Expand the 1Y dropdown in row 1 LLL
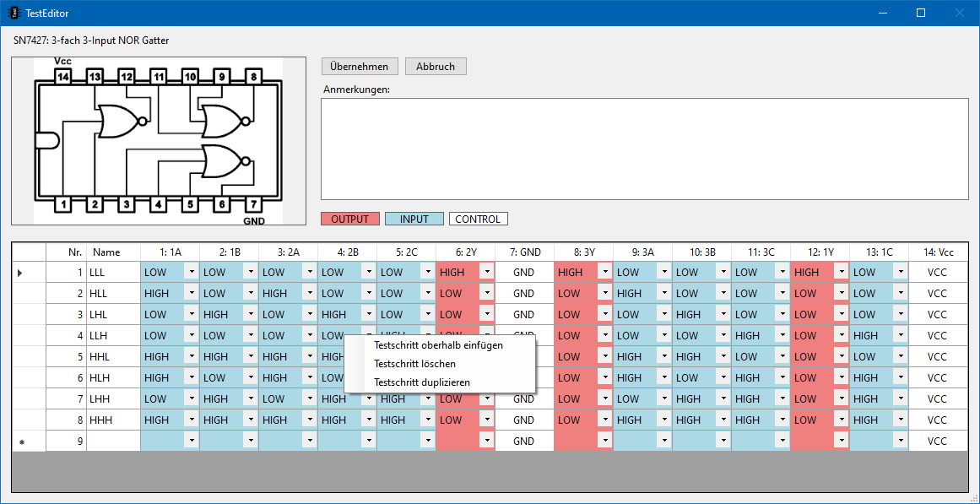Screen dimensions: 980x504 (842, 273)
